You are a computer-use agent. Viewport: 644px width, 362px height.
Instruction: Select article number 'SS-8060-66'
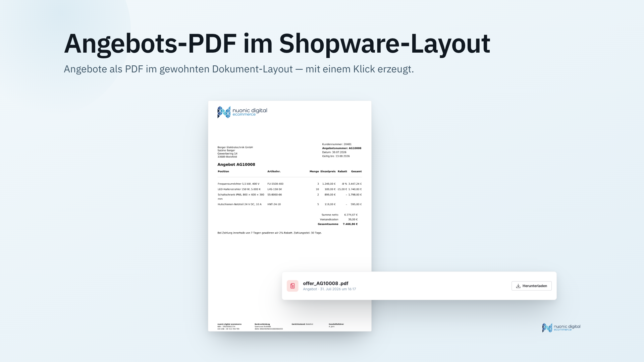point(275,195)
